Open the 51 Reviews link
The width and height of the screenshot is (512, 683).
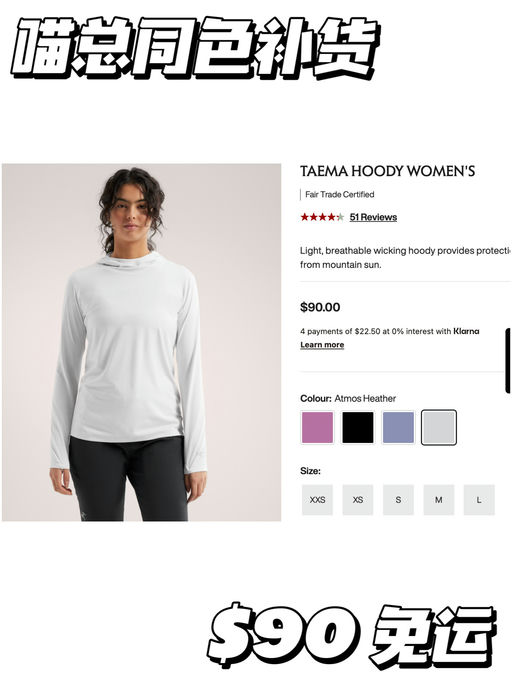(x=373, y=217)
